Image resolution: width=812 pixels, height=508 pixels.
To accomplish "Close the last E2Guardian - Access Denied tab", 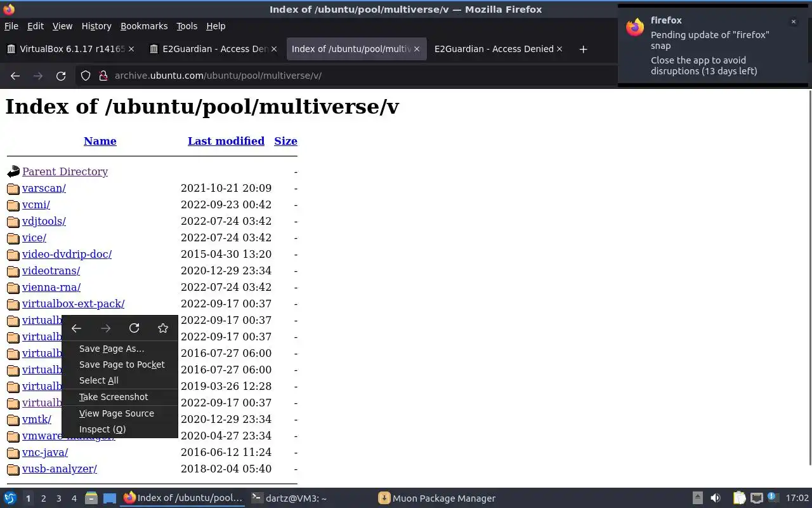I will 560,49.
